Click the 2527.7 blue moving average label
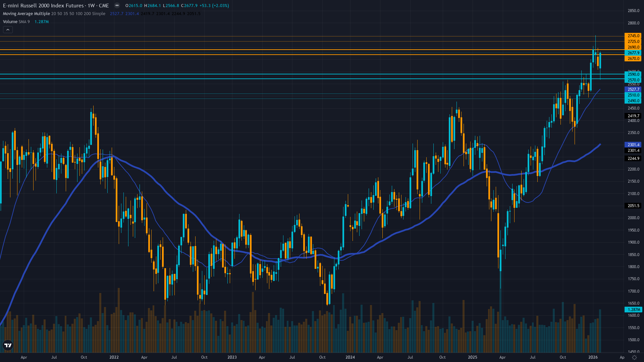Image resolution: width=644 pixels, height=362 pixels. point(633,89)
